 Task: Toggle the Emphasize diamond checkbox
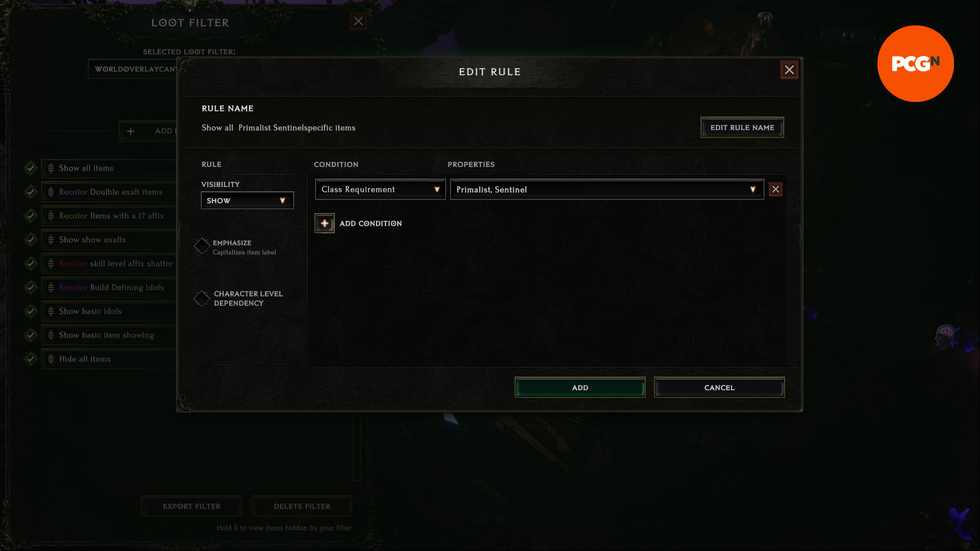pyautogui.click(x=202, y=246)
